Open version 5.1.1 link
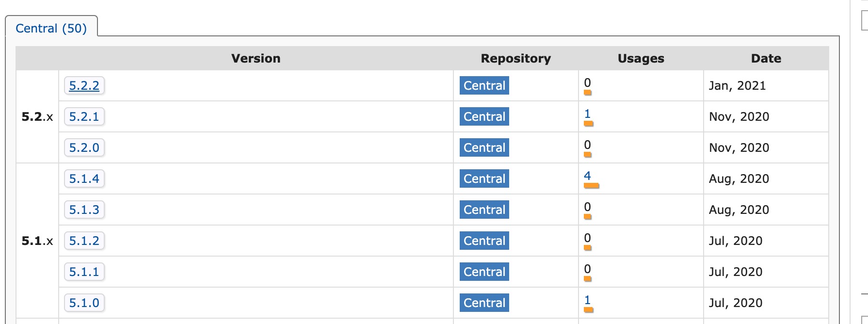 (84, 272)
